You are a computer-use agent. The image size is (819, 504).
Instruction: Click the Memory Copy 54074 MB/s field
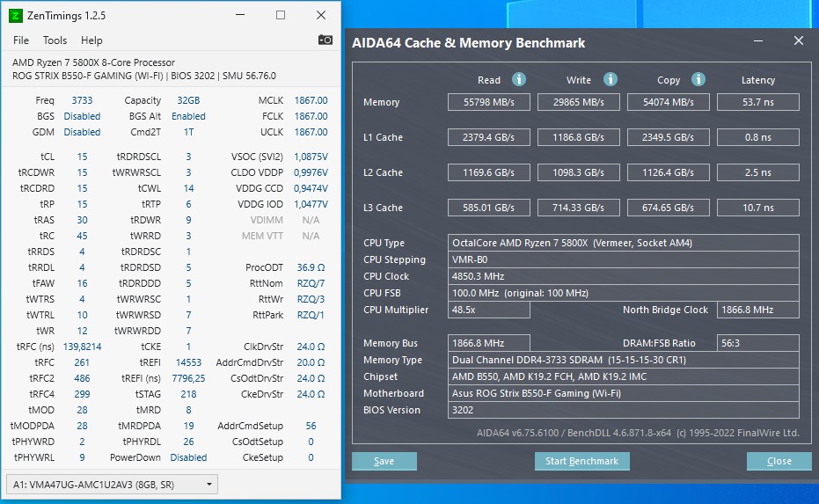point(668,102)
